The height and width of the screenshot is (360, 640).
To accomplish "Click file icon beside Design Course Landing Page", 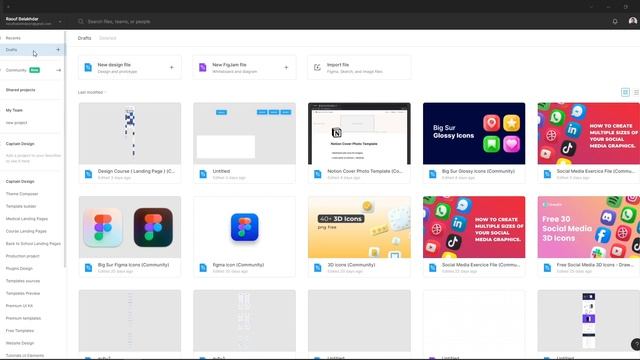I will pyautogui.click(x=88, y=174).
